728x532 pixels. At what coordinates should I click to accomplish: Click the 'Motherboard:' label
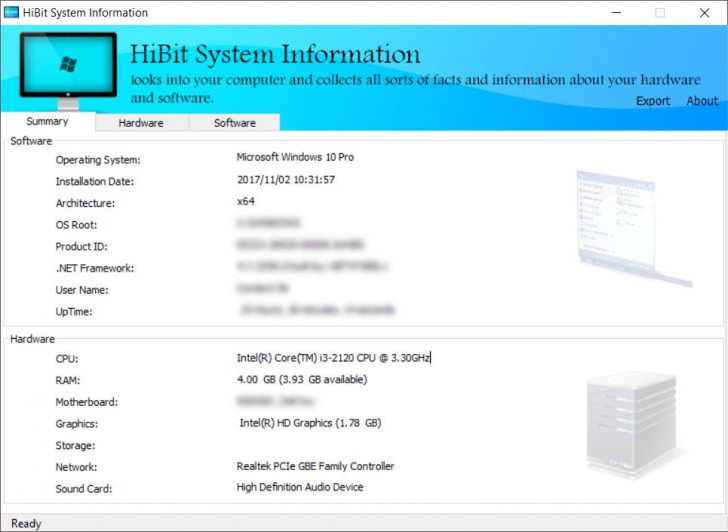point(87,402)
